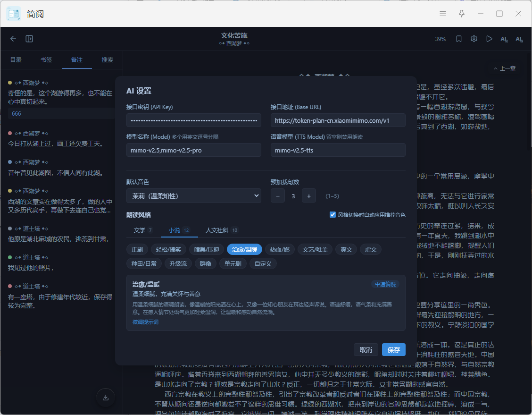This screenshot has width=532, height=415.
Task: Open note 今日打从湖上过
Action: pyautogui.click(x=56, y=144)
